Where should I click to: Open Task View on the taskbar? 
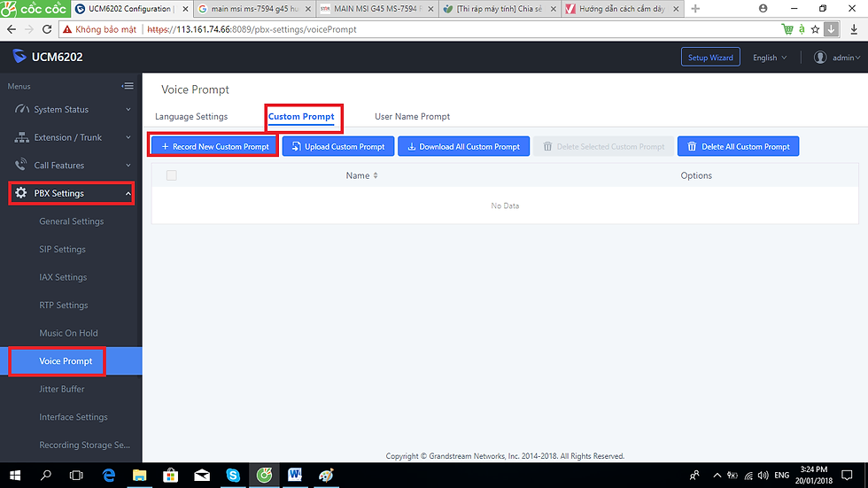pyautogui.click(x=76, y=476)
